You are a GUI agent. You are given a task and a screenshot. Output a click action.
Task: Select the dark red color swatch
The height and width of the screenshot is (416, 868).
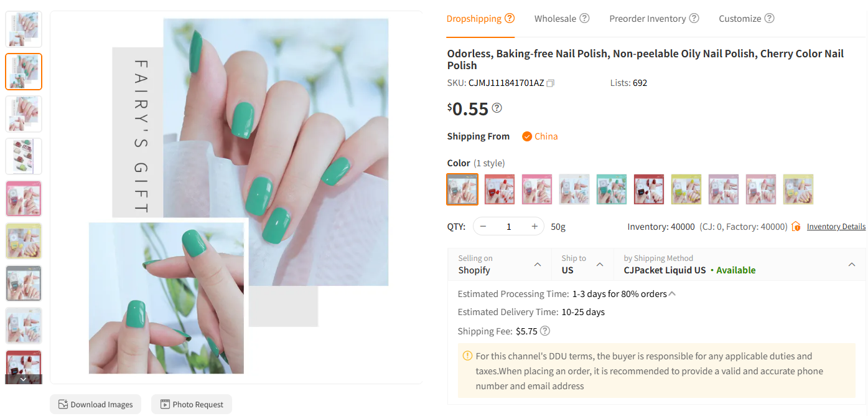click(x=649, y=189)
